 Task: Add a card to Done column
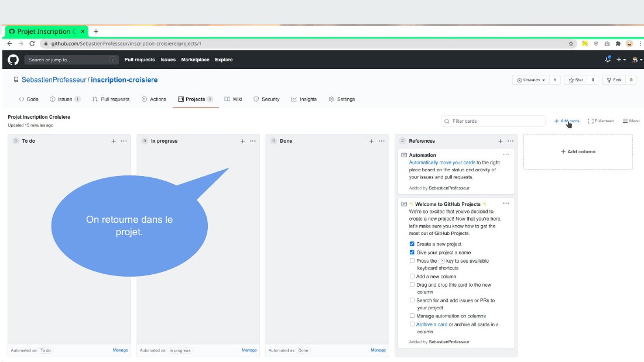click(371, 141)
